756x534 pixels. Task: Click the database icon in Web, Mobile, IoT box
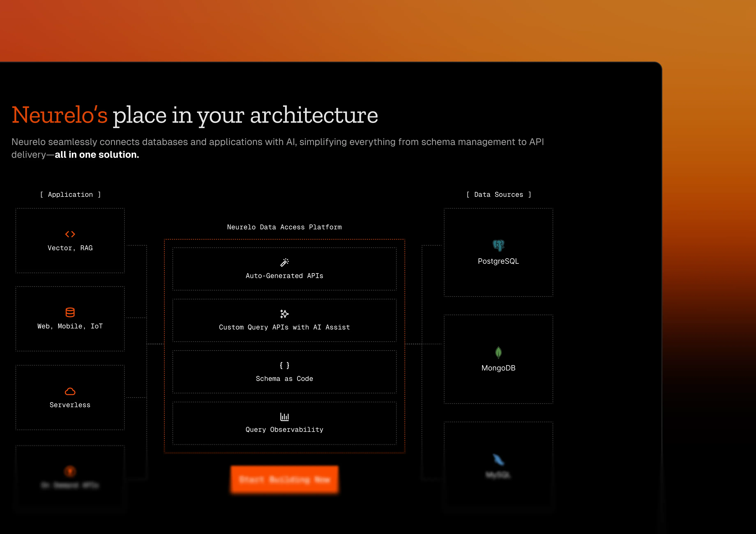(70, 313)
